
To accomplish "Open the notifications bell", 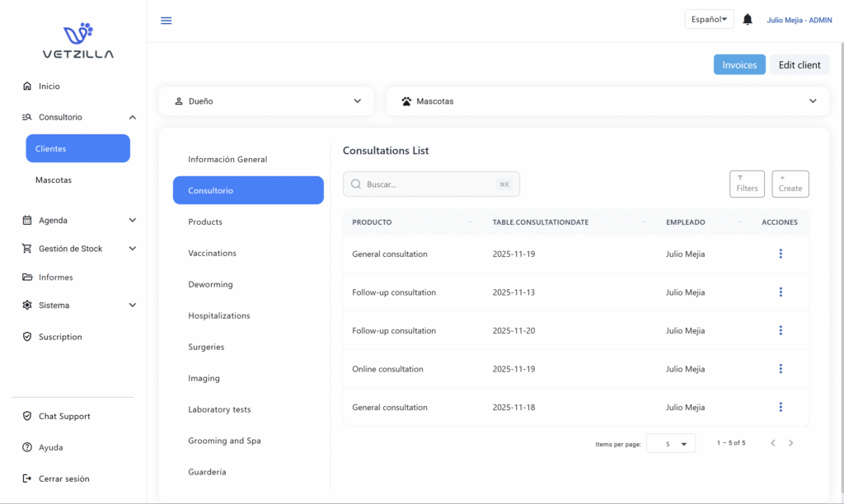I will point(748,20).
